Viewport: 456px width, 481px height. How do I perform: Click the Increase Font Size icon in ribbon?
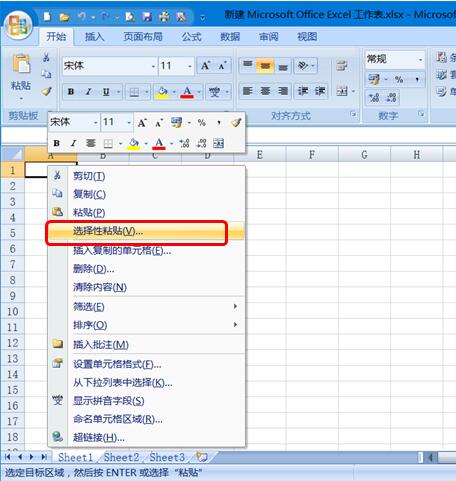[205, 66]
